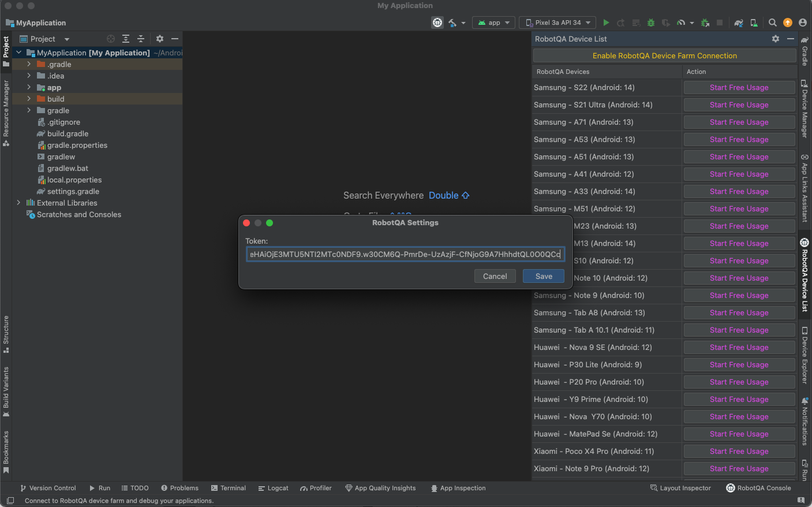Open the Logcat tab
Screen dimensions: 812x507
273,488
